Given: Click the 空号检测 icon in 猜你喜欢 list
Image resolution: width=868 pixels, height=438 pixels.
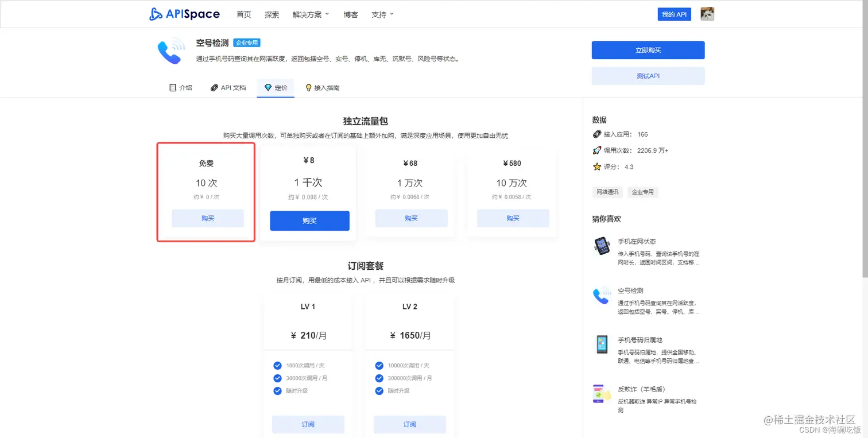Looking at the screenshot, I should pos(601,297).
